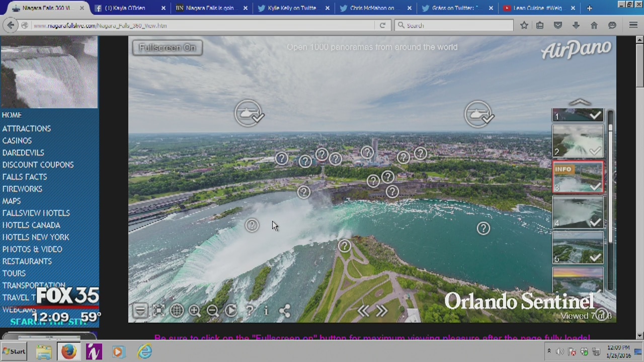Click the zoom out magnifier icon
Image resolution: width=644 pixels, height=362 pixels.
[x=213, y=311]
